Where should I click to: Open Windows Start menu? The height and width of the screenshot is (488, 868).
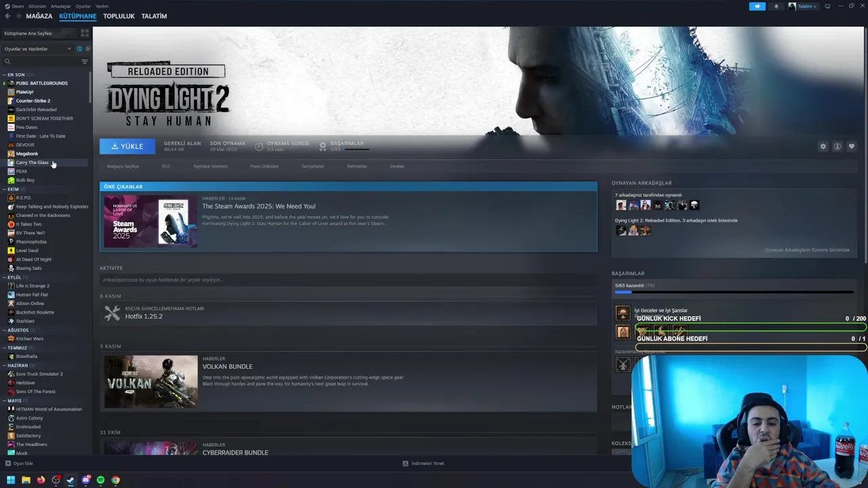[x=11, y=480]
